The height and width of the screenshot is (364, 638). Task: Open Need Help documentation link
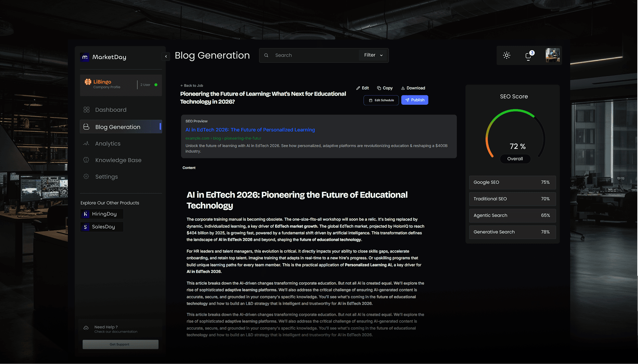click(x=116, y=332)
